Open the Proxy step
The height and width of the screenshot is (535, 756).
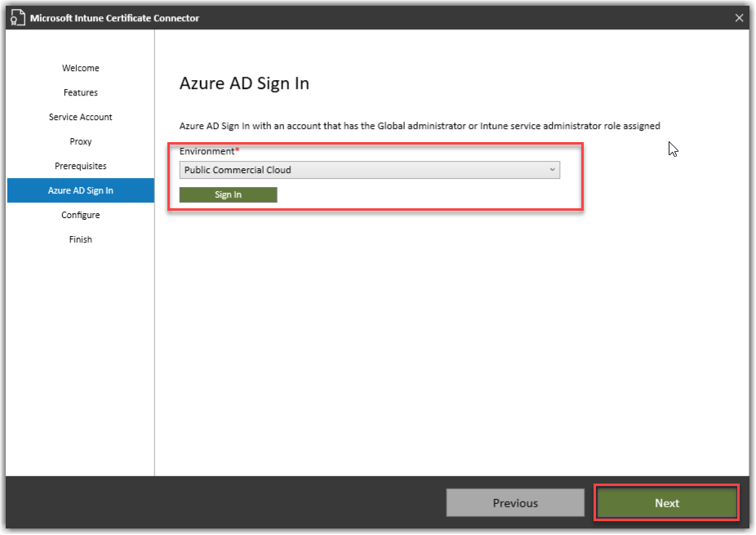tap(81, 141)
